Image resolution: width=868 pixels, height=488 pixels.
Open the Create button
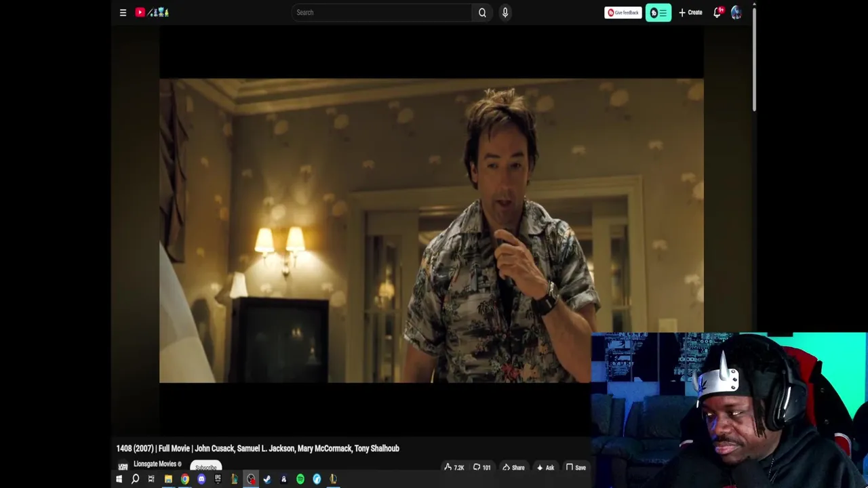[x=690, y=12]
